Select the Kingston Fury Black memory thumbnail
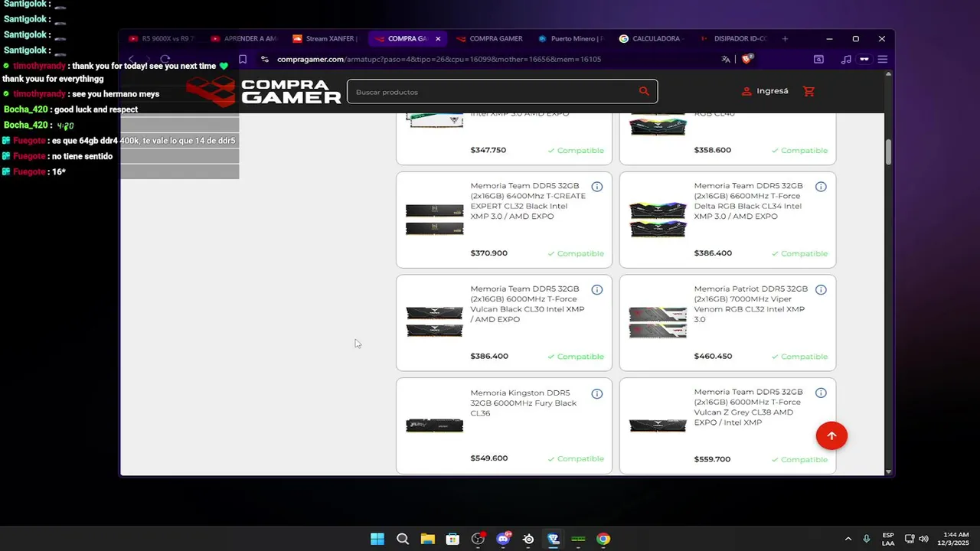Viewport: 980px width, 551px height. (x=434, y=425)
